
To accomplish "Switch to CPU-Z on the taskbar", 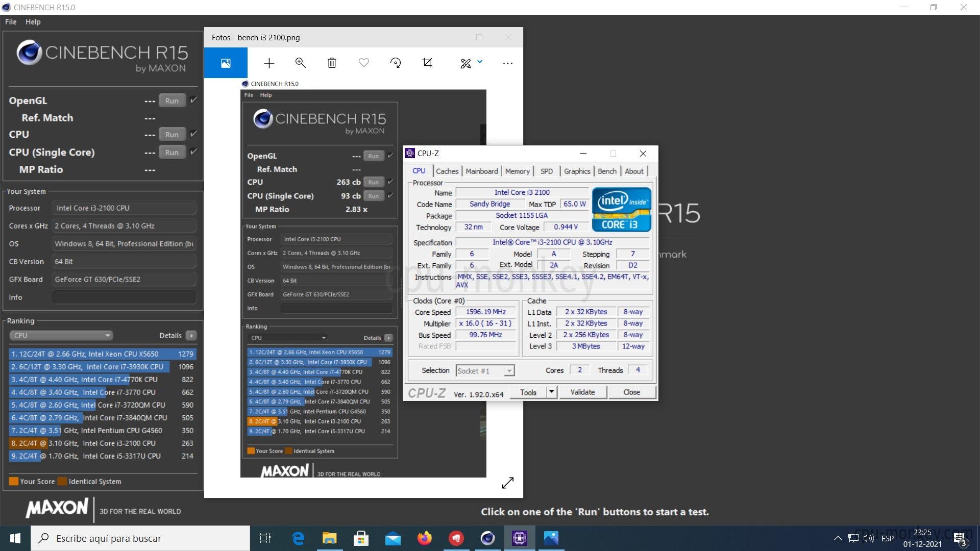I will pos(520,538).
